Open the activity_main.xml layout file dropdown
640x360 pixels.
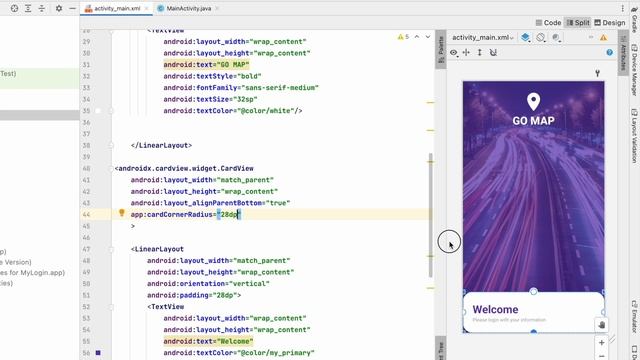point(483,38)
